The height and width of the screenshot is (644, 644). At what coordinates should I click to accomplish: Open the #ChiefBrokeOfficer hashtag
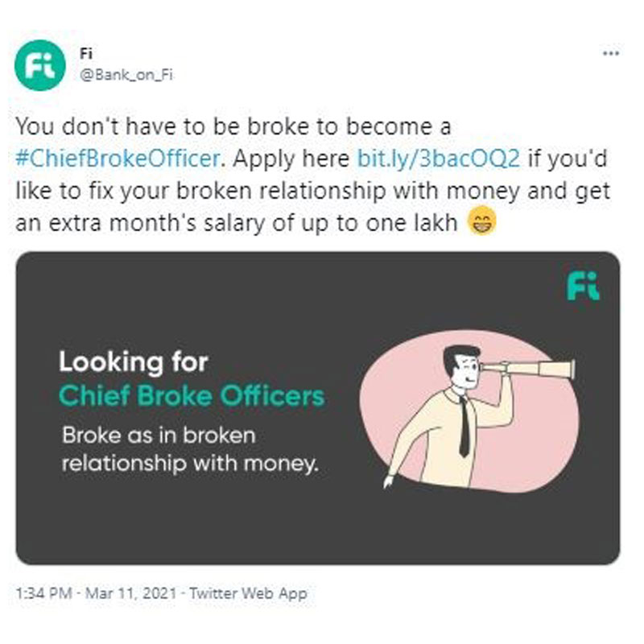pos(118,158)
